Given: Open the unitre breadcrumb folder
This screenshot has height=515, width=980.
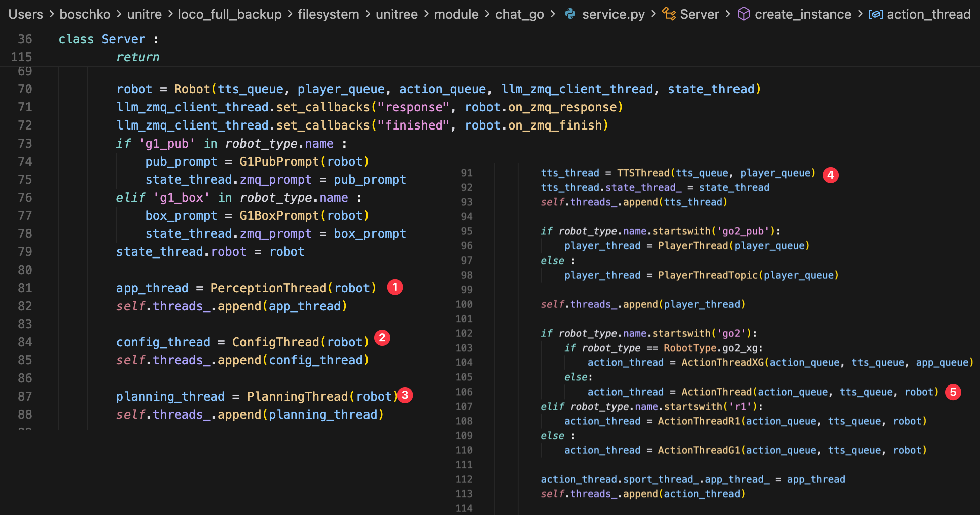Looking at the screenshot, I should (144, 14).
